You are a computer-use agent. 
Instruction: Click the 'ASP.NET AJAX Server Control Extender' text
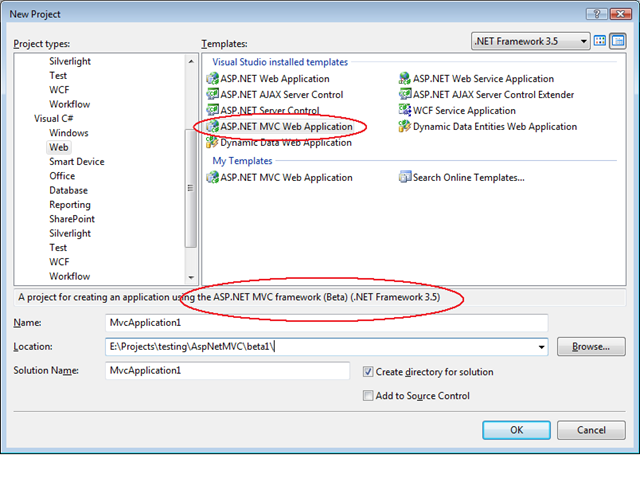point(493,95)
